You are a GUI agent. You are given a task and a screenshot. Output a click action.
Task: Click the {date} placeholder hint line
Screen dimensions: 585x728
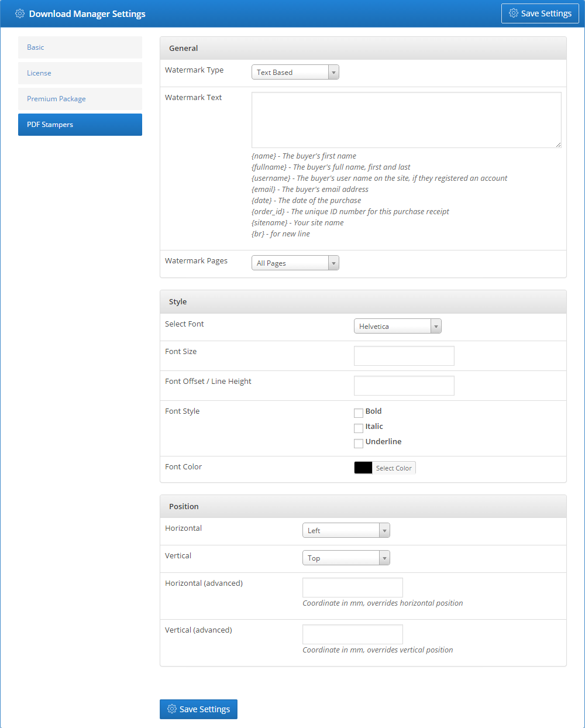(307, 200)
